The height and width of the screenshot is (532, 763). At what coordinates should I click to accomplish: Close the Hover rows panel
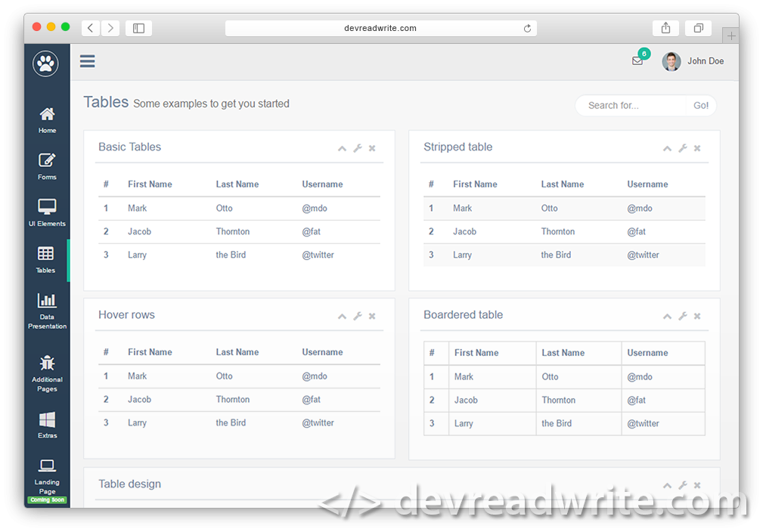tap(372, 316)
